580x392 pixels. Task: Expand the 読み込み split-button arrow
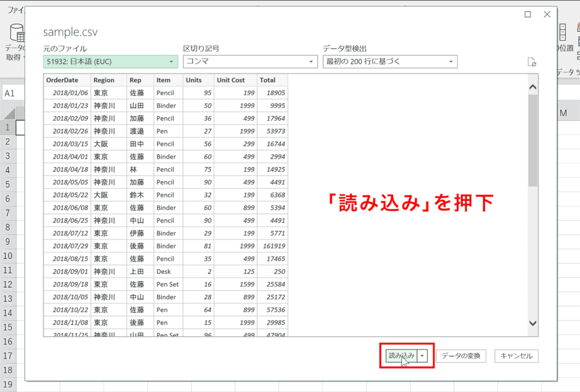(421, 356)
